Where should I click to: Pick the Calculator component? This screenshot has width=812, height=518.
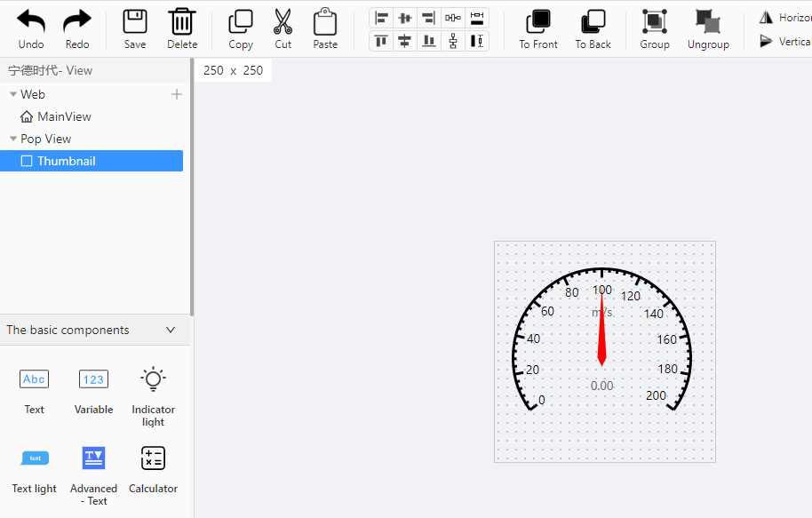(x=154, y=470)
